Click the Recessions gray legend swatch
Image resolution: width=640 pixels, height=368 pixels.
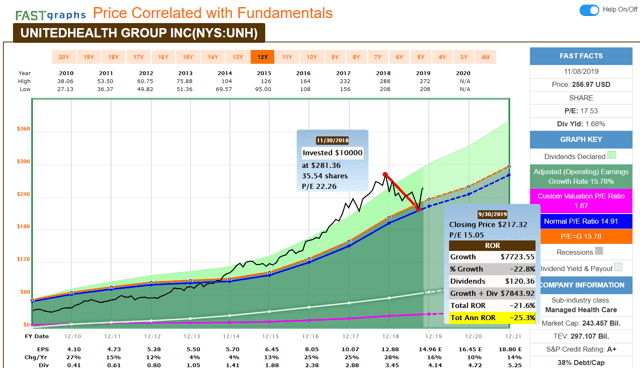pos(599,251)
